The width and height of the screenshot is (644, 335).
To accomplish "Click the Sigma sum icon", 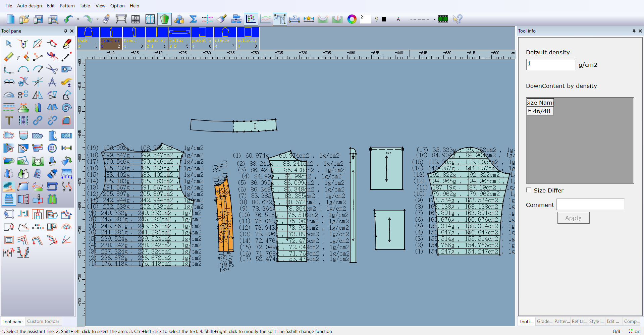I will [193, 19].
